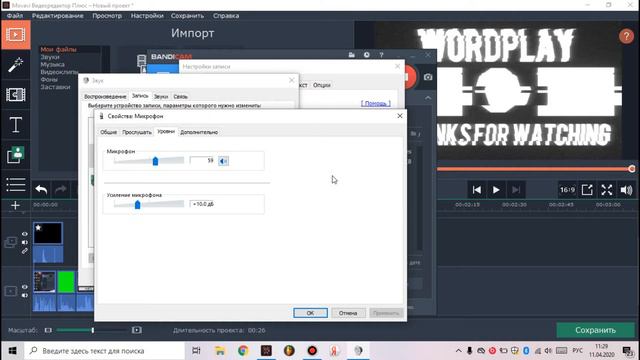
Task: Detach the preview player window
Action: click(x=587, y=190)
